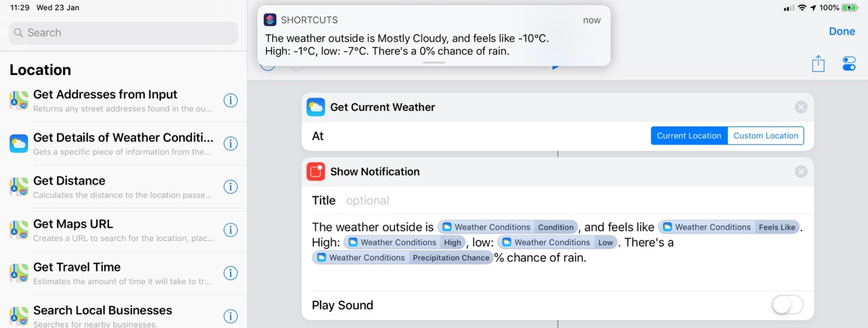Screen dimensions: 868x328
Task: Tap Done to finish editing the shortcut
Action: (842, 31)
